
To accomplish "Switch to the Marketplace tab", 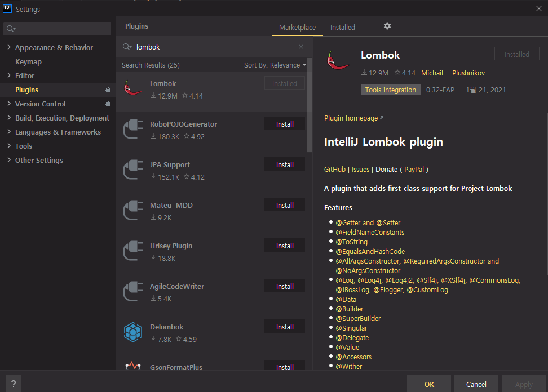I will coord(298,27).
